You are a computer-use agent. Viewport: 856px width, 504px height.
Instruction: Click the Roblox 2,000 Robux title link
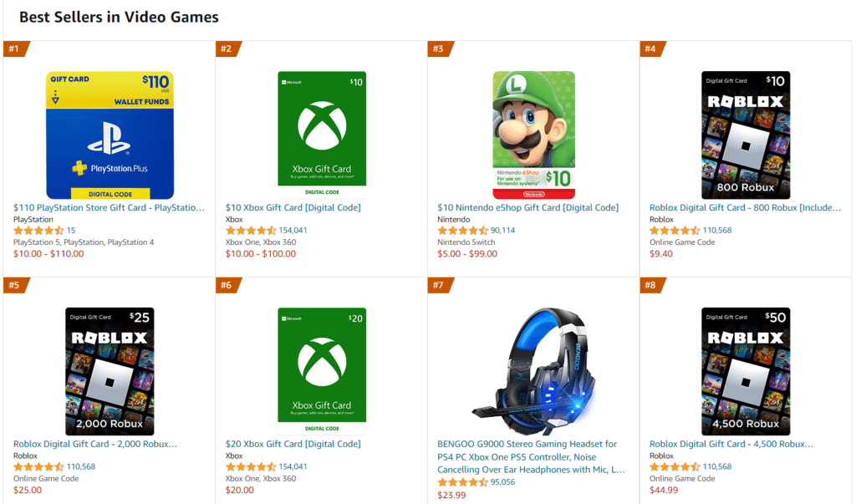tap(94, 444)
